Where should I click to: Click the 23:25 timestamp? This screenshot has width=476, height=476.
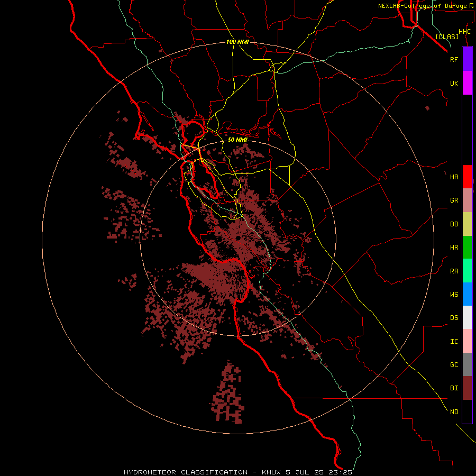point(340,472)
